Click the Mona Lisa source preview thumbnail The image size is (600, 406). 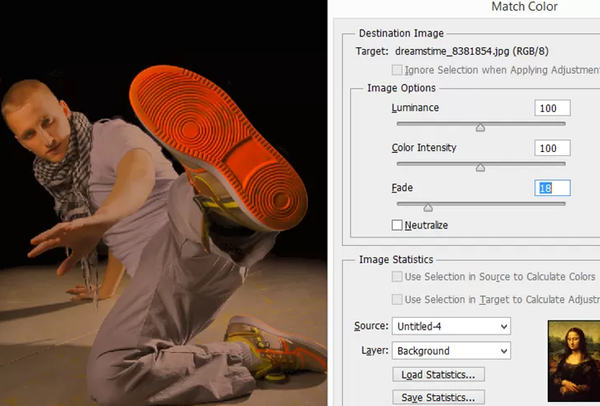[574, 361]
